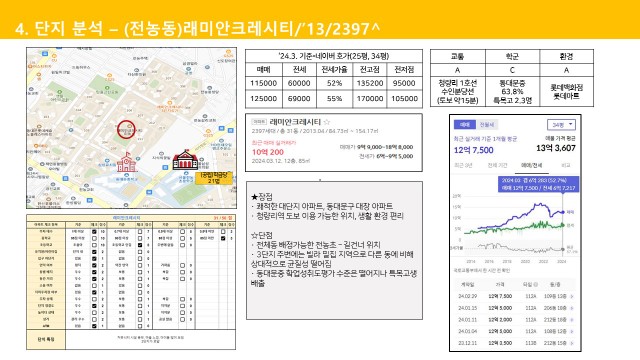The image size is (640, 360).
Task: Open arrow icon on the 23.12.11 transaction row
Action: [x=572, y=343]
